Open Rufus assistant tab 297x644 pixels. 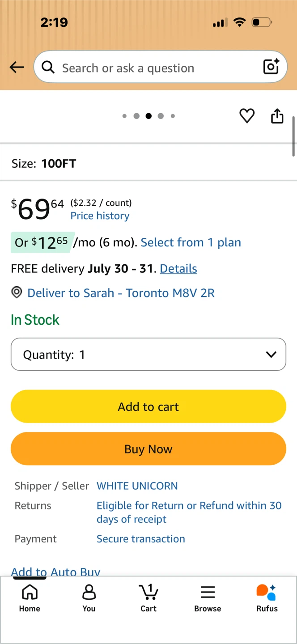pos(267,598)
